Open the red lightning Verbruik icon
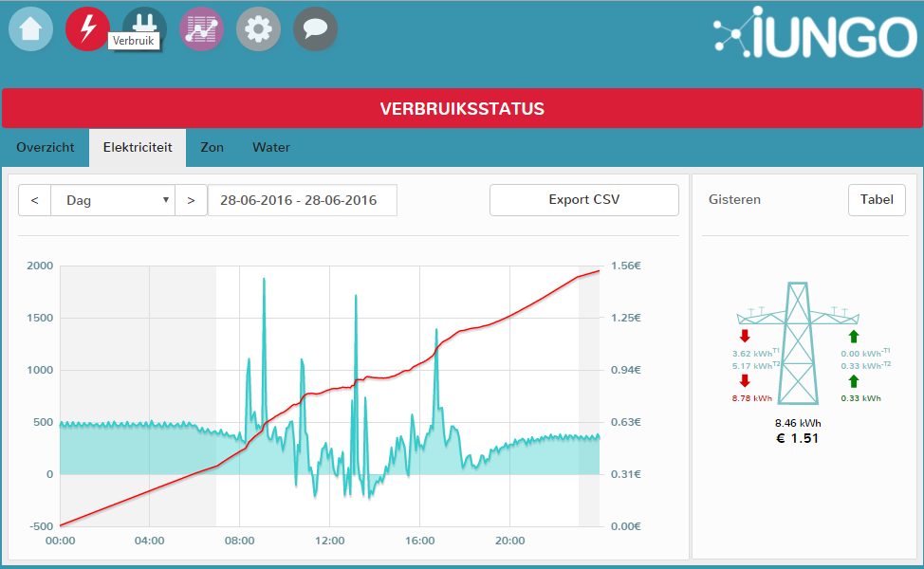The image size is (924, 569). point(87,28)
